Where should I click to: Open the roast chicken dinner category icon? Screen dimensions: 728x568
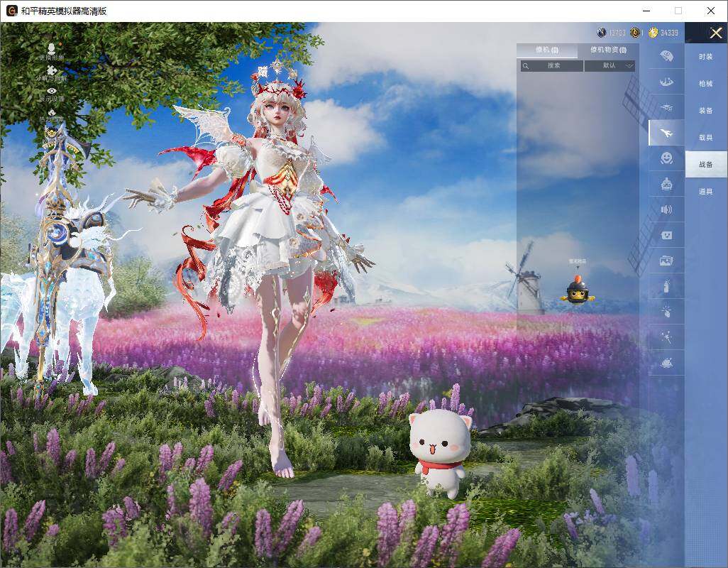666,363
